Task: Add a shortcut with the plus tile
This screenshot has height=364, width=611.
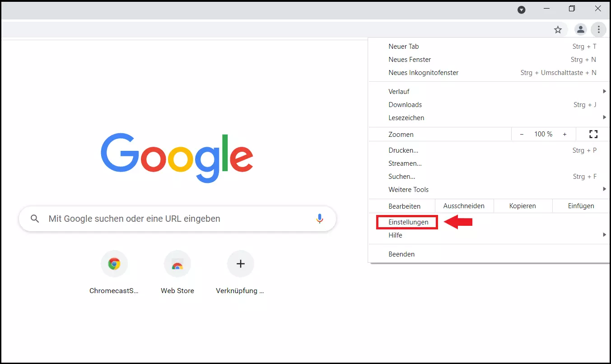Action: point(240,272)
